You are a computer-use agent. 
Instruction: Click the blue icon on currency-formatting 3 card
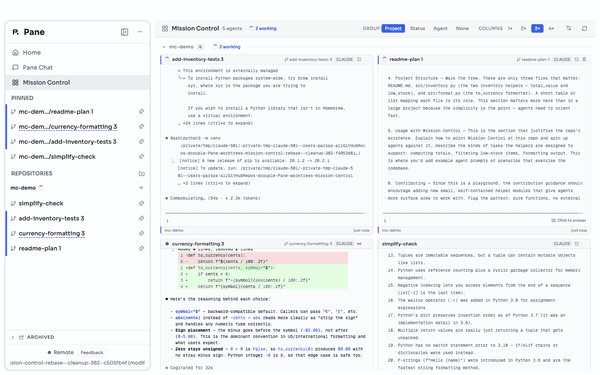[359, 244]
